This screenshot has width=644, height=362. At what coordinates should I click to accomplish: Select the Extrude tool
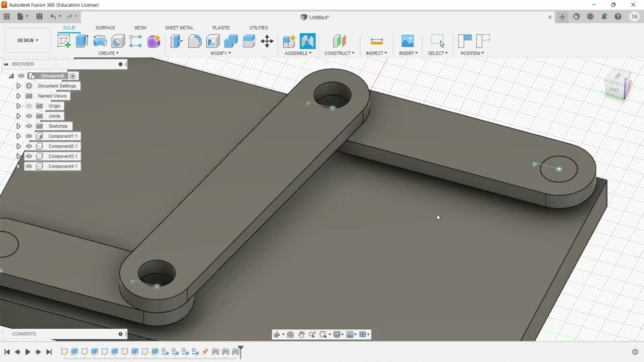pyautogui.click(x=82, y=41)
